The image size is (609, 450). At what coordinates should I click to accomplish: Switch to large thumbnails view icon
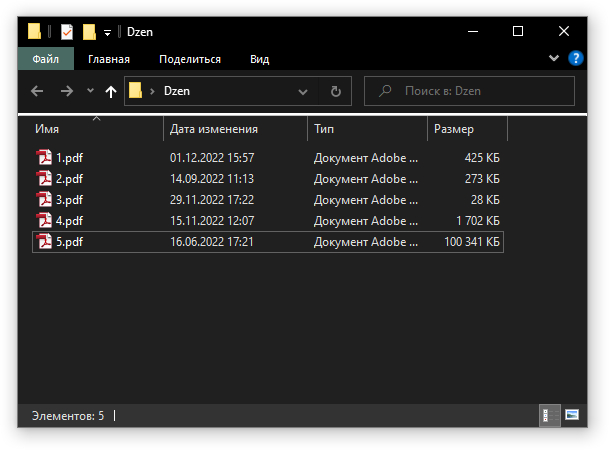pyautogui.click(x=572, y=415)
